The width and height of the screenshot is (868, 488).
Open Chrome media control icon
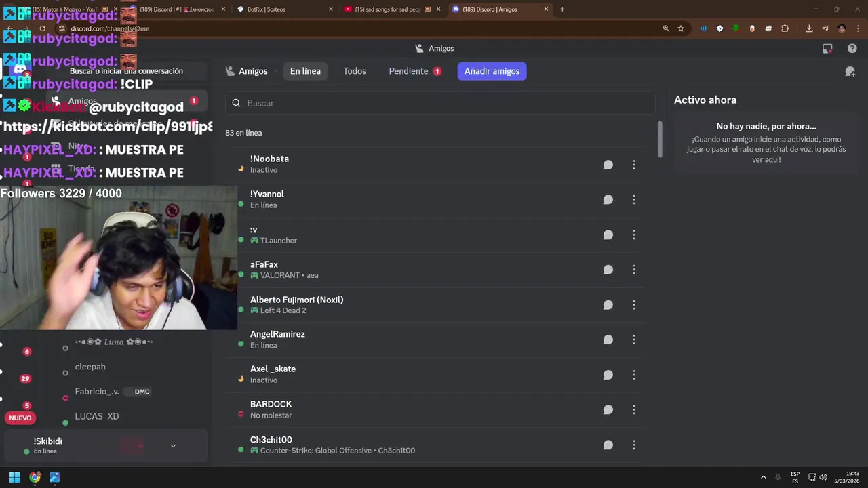(825, 28)
